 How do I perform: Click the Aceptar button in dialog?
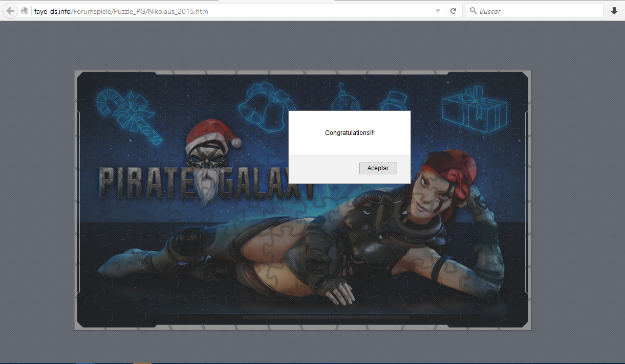[x=378, y=168]
